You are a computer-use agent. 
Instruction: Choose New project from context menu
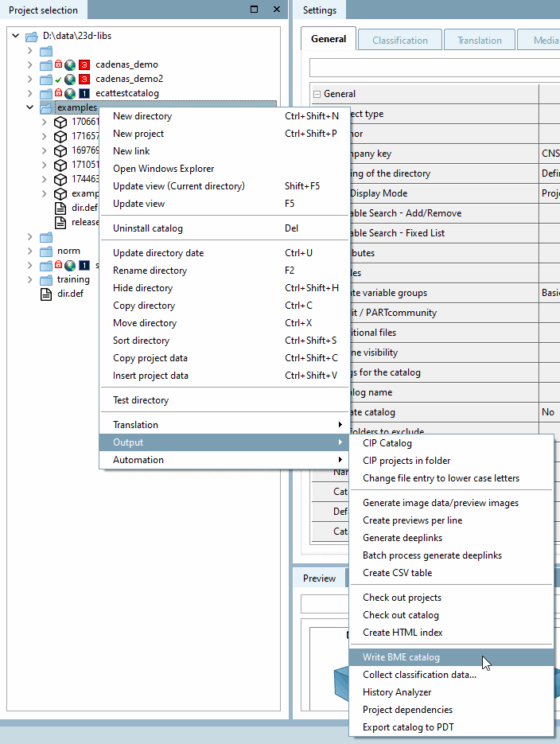(224, 134)
